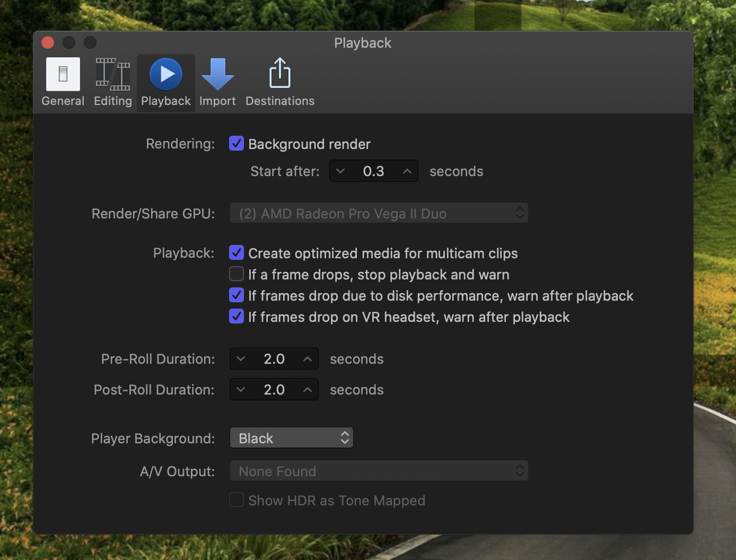Click the Start after 0.3 value field

click(374, 171)
